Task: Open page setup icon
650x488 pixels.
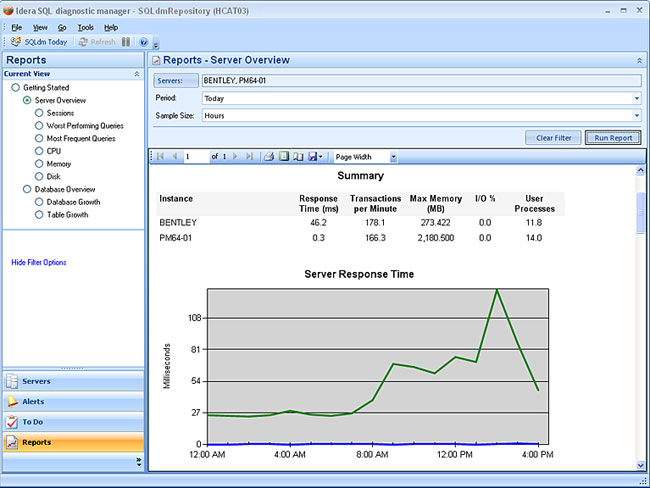Action: [298, 157]
